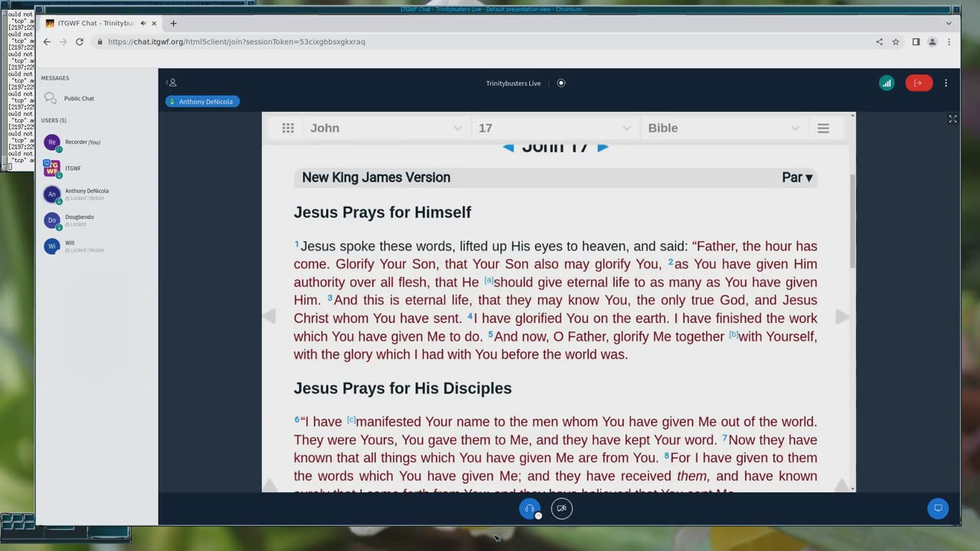Click the browser back arrow
This screenshot has height=551, width=980.
pos(47,42)
